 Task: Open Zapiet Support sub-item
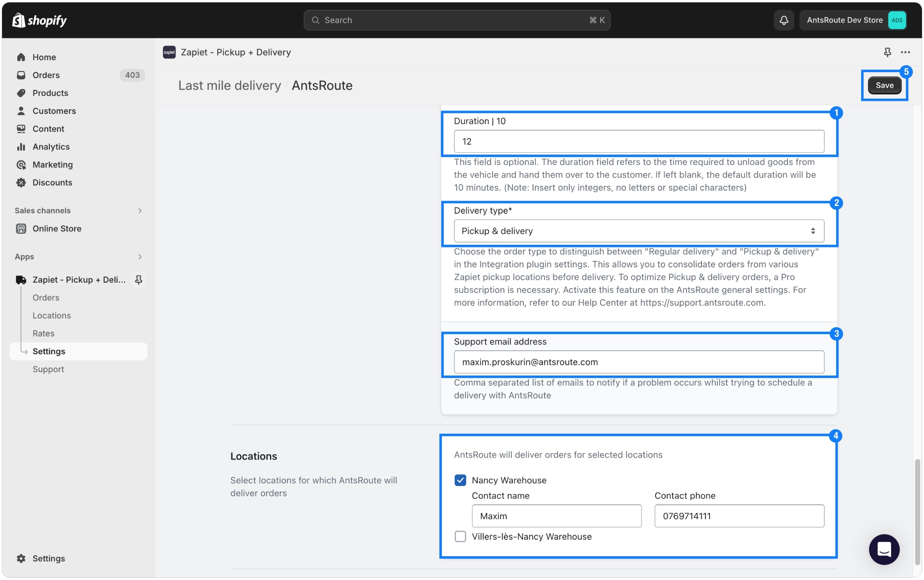(x=48, y=369)
